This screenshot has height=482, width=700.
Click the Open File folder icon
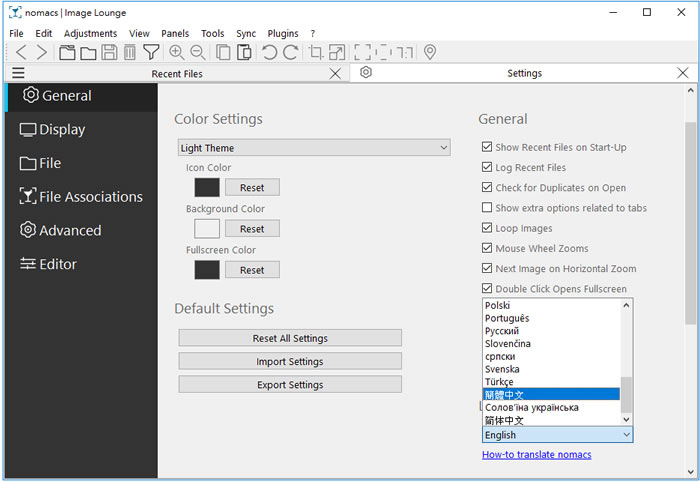tap(88, 53)
